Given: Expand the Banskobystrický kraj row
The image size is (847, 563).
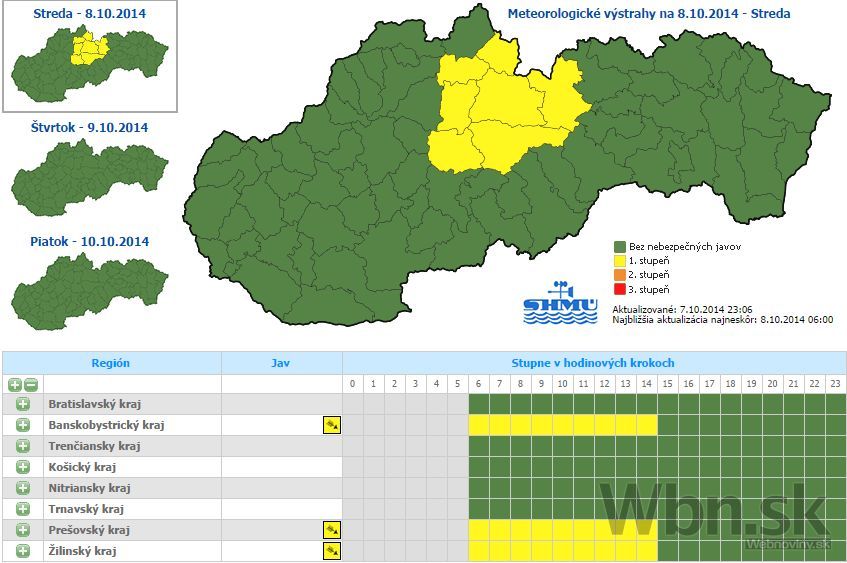Looking at the screenshot, I should click(x=23, y=425).
